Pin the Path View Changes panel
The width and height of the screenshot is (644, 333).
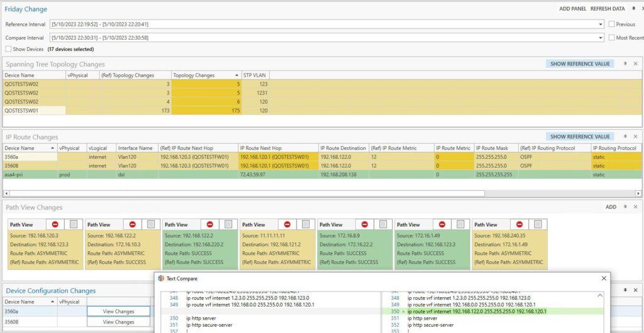(x=625, y=206)
